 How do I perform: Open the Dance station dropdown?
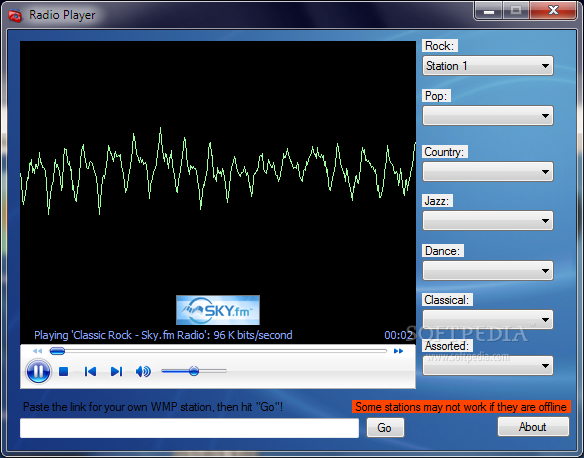488,271
